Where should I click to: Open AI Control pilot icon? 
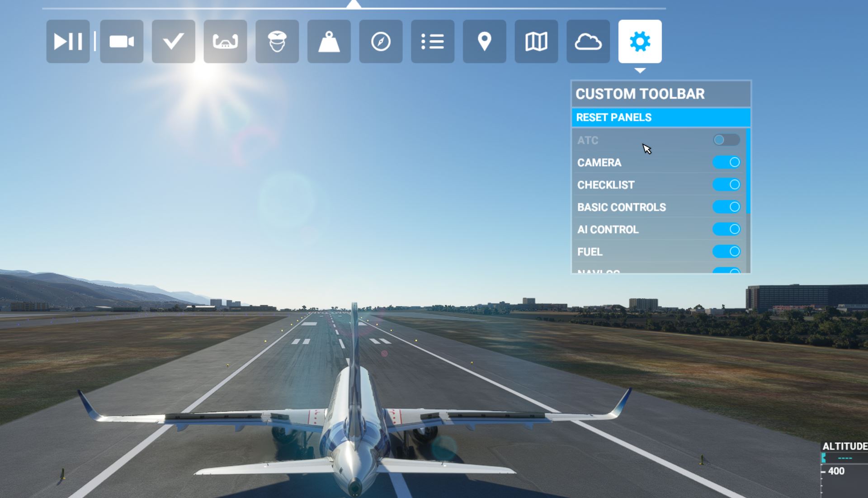pos(277,42)
